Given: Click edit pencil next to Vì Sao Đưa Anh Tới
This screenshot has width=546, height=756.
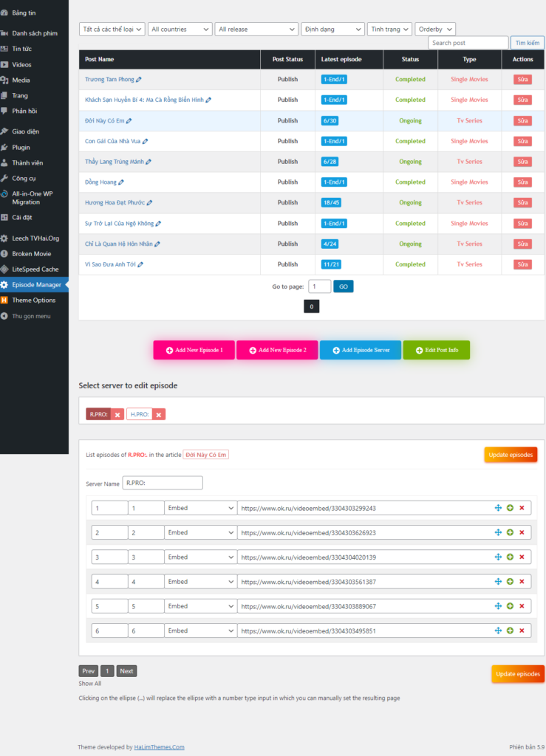Looking at the screenshot, I should (140, 265).
